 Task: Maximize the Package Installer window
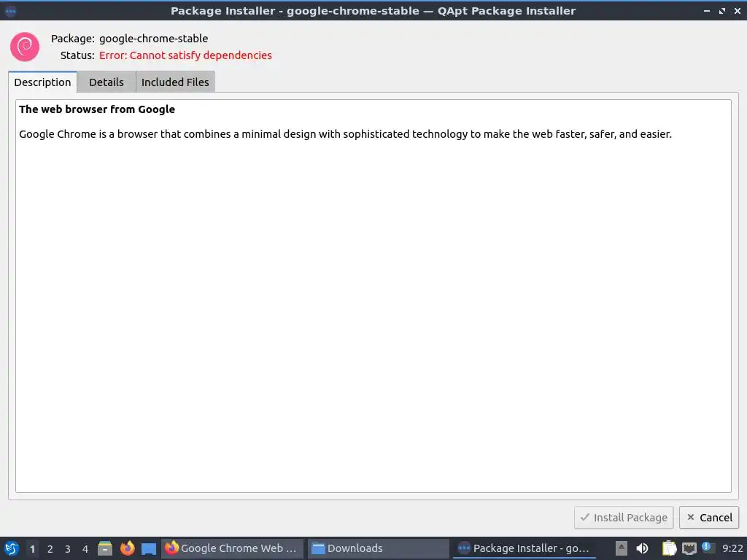pos(722,10)
